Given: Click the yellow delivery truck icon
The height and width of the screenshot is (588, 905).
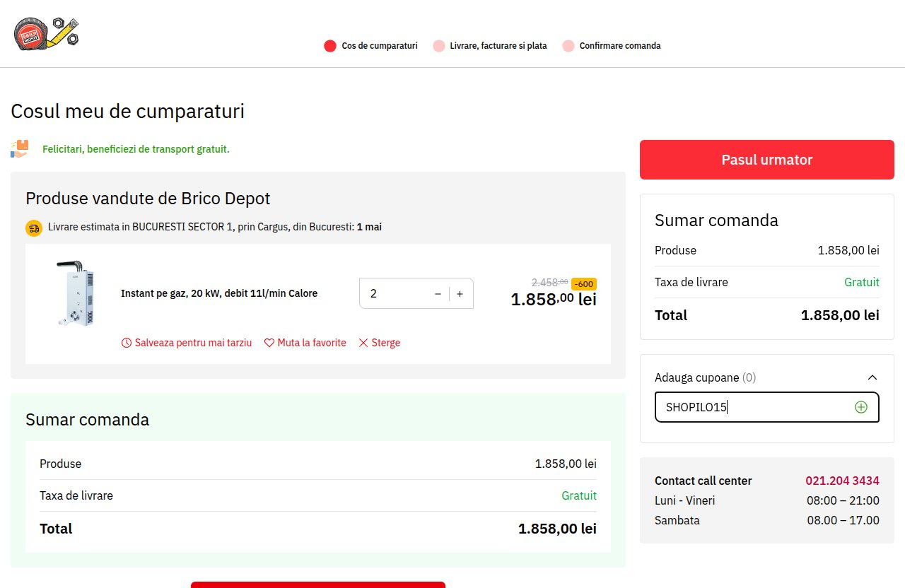Looking at the screenshot, I should coord(34,228).
